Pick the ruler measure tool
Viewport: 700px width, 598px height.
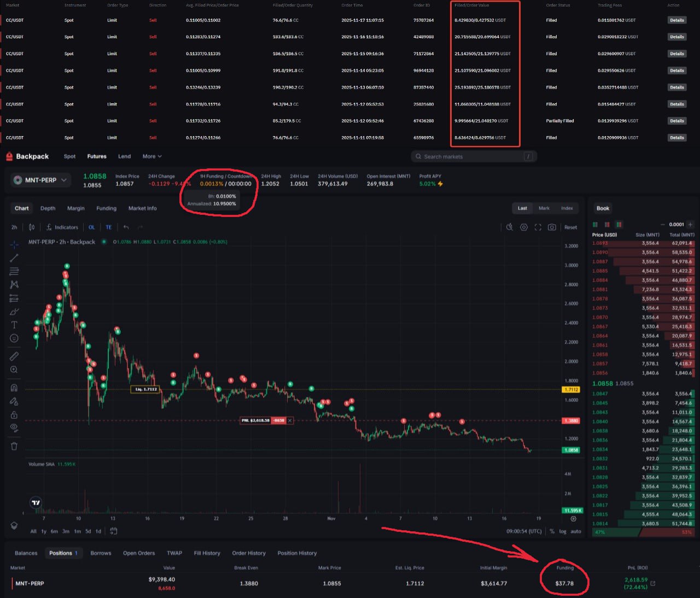click(14, 356)
